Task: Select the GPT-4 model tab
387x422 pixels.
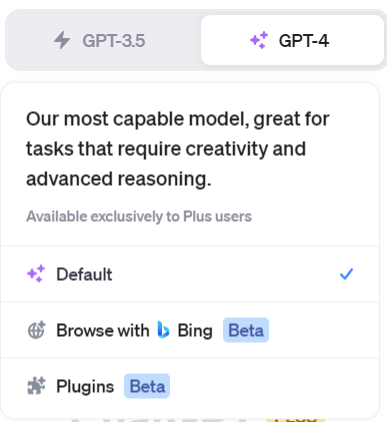Action: [292, 40]
